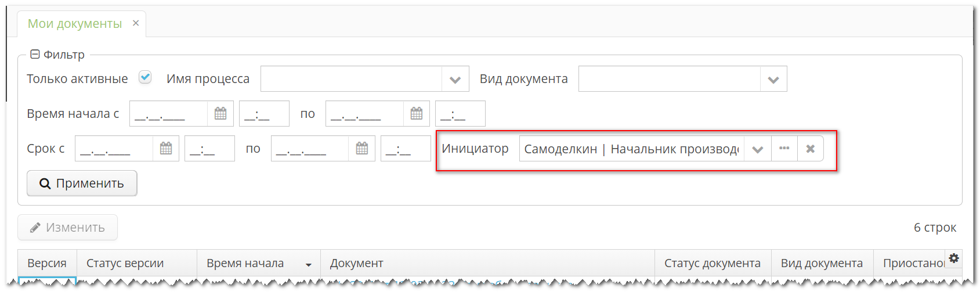Switch to Мои документы tab
980x295 pixels.
coord(75,24)
